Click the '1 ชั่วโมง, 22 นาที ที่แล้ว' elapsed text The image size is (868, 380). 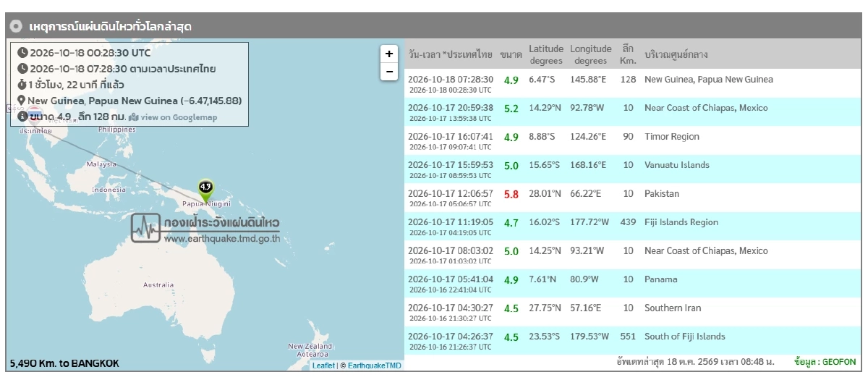pos(75,85)
